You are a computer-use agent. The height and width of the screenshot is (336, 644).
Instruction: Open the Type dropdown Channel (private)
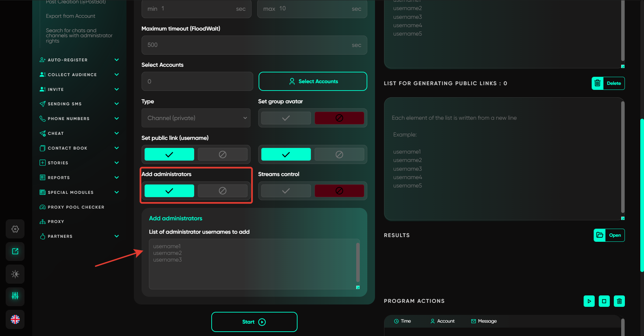(196, 118)
